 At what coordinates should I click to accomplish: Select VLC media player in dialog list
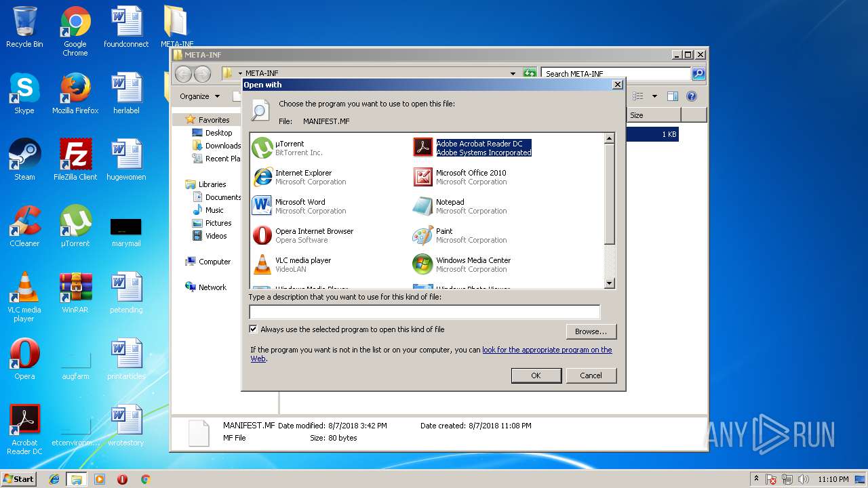click(x=292, y=264)
